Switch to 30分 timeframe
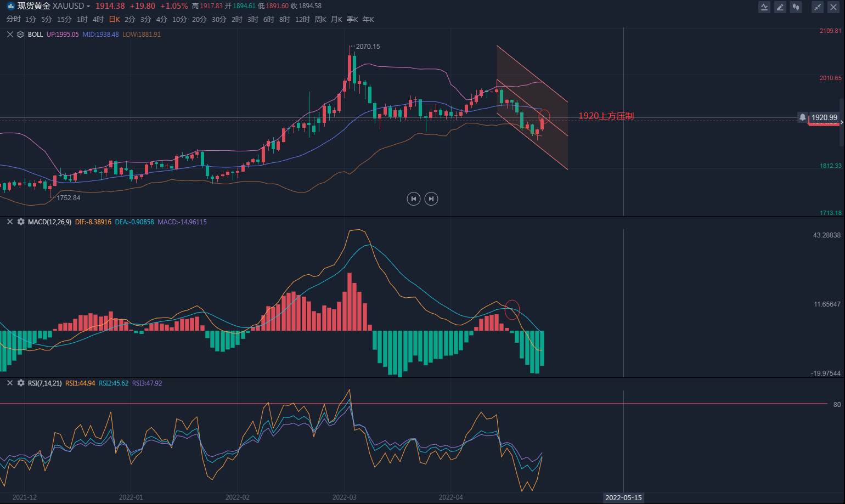This screenshot has height=504, width=845. [x=219, y=19]
